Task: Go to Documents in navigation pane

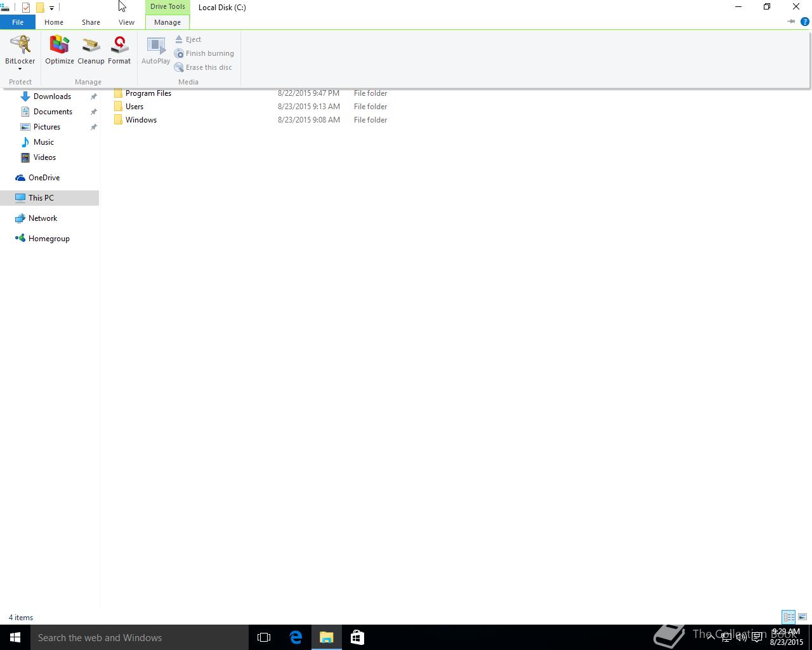Action: 53,112
